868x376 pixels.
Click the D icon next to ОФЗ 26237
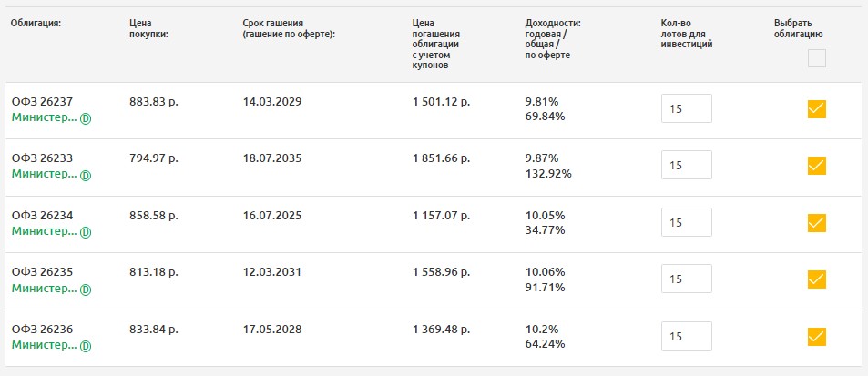tap(86, 117)
